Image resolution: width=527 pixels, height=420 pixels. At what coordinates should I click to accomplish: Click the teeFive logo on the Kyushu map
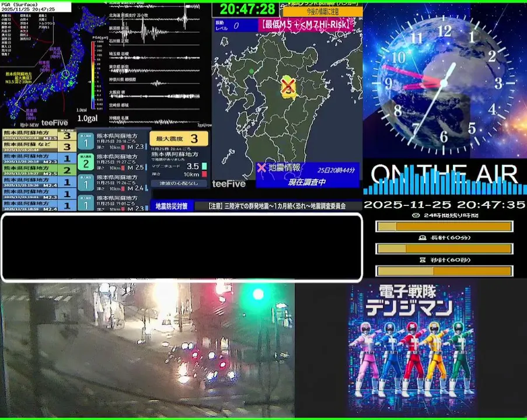click(229, 184)
